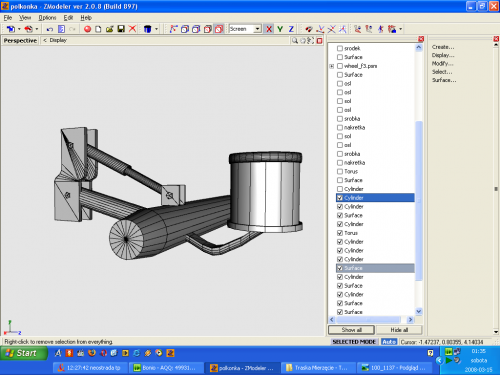Check the srodek object checkbox
The image size is (500, 375).
(x=340, y=48)
